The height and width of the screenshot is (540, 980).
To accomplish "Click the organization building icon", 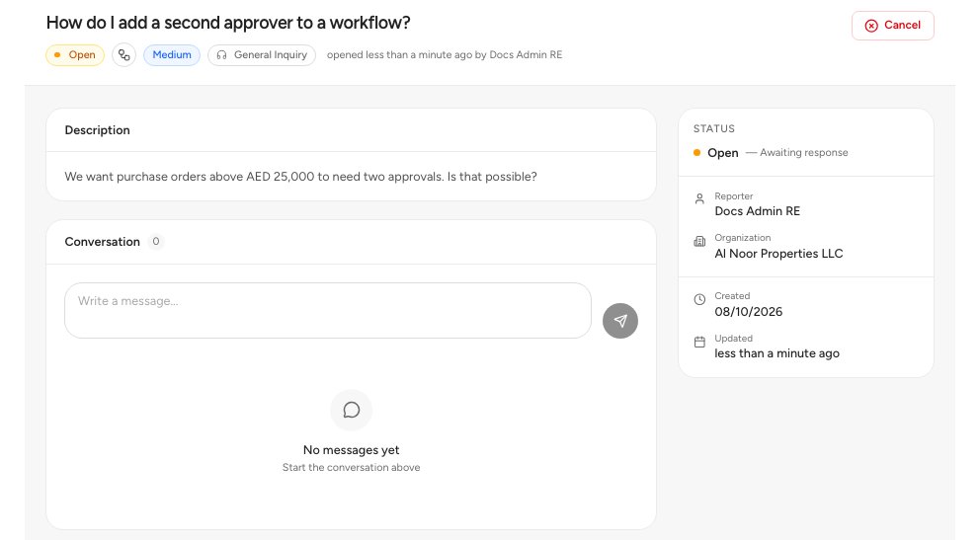I will tap(699, 242).
